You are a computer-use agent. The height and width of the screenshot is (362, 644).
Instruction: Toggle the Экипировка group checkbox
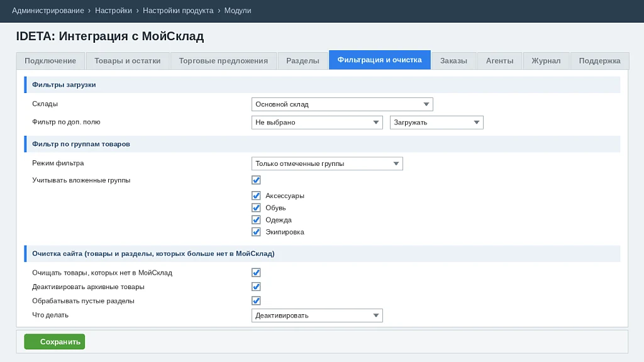coord(256,232)
